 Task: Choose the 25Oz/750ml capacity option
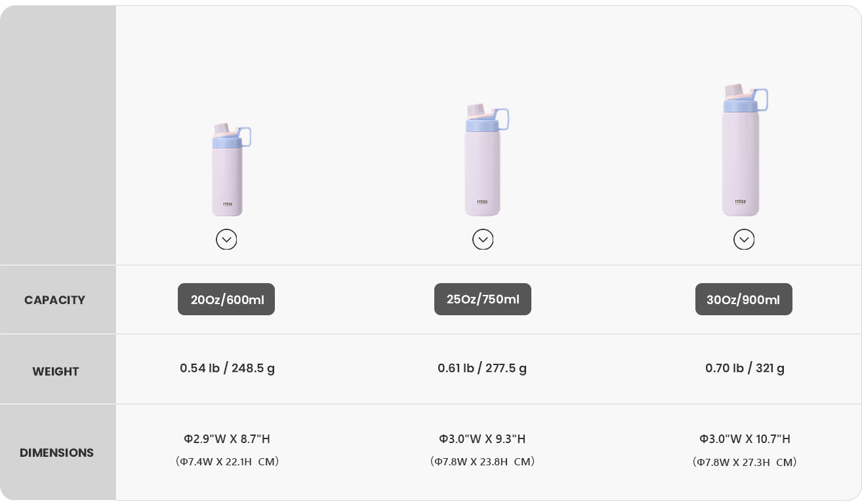[483, 300]
